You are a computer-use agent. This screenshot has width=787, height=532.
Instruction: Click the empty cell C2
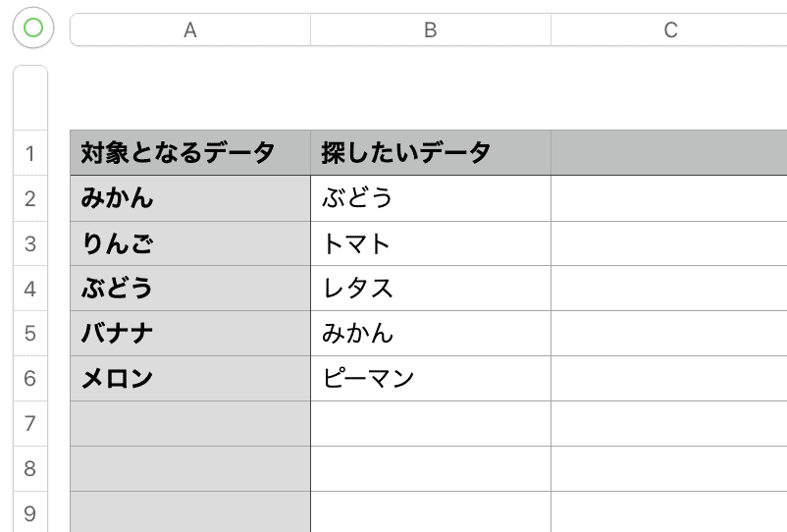click(669, 198)
